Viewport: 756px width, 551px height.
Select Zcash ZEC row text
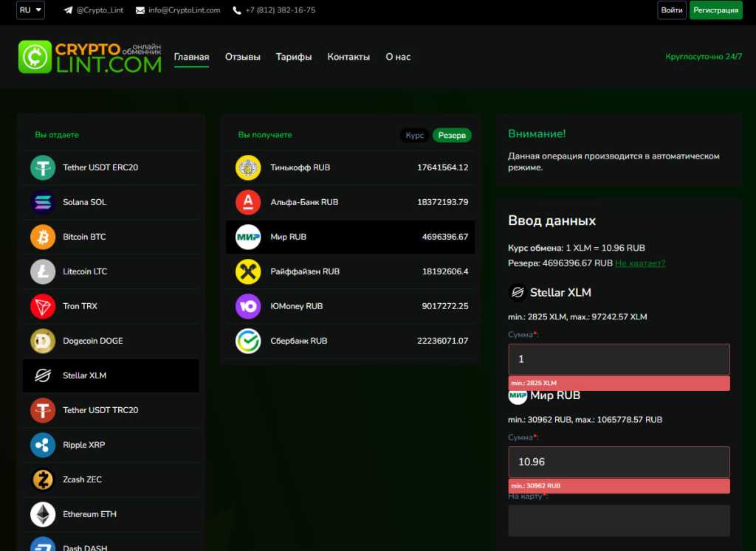pyautogui.click(x=83, y=479)
